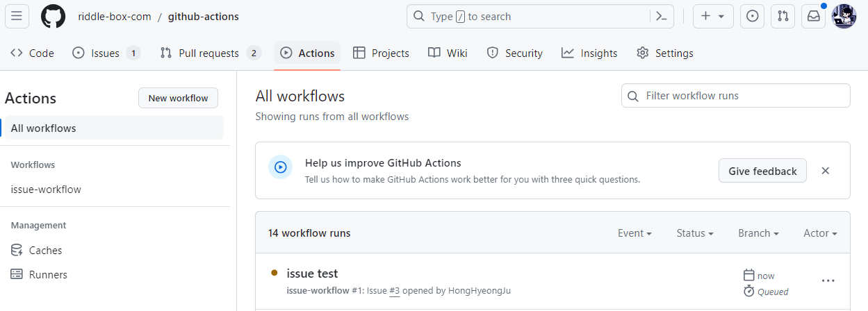This screenshot has height=311, width=868.
Task: Expand the create new dropdown arrow
Action: pyautogui.click(x=721, y=16)
